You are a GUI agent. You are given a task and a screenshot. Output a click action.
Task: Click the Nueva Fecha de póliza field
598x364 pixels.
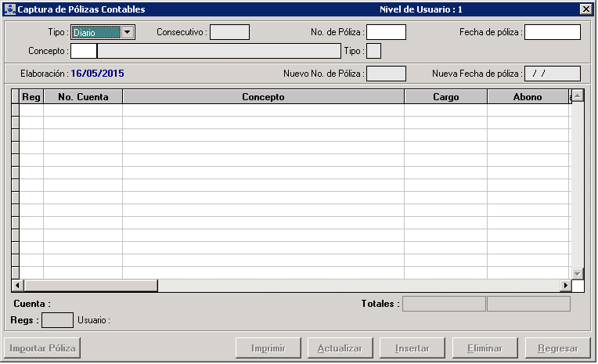click(552, 74)
